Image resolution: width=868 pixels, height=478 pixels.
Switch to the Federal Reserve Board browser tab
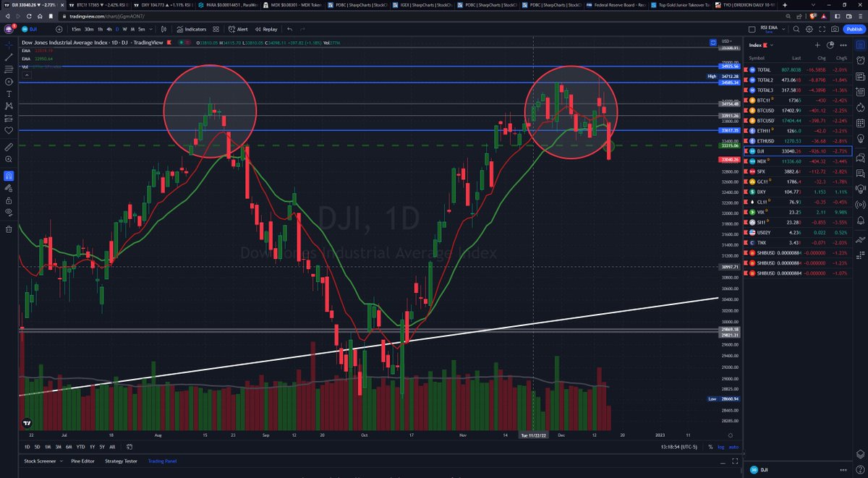tap(616, 5)
